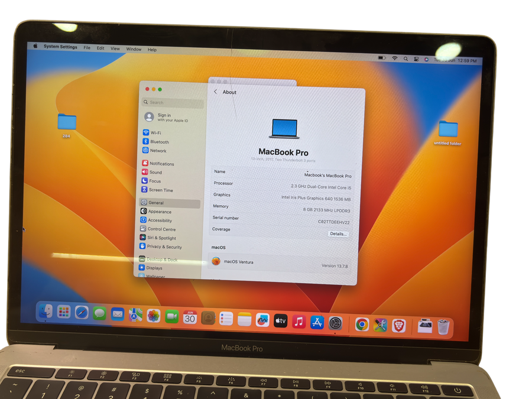Open the Window menu
The height and width of the screenshot is (399, 532).
pos(134,49)
